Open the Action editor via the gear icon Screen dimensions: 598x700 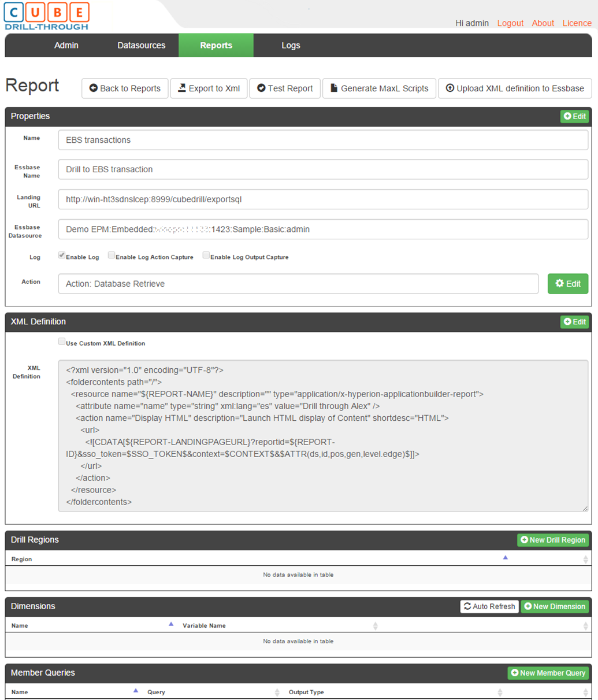[x=559, y=284]
